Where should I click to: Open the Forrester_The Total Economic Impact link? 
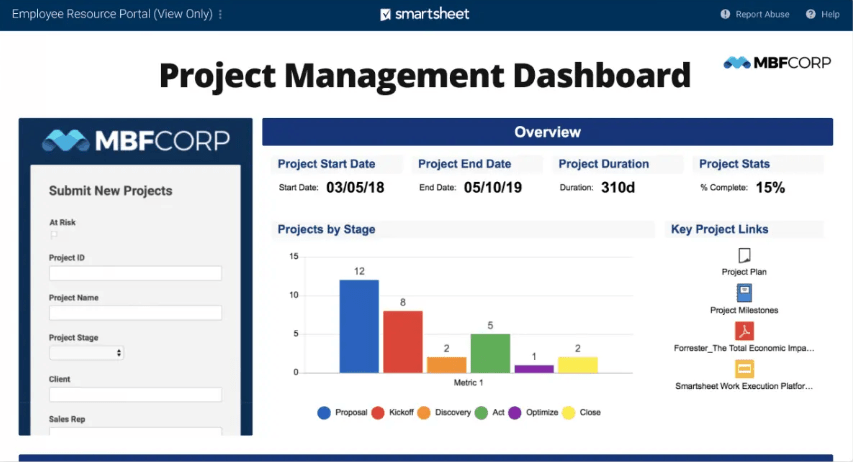[744, 348]
